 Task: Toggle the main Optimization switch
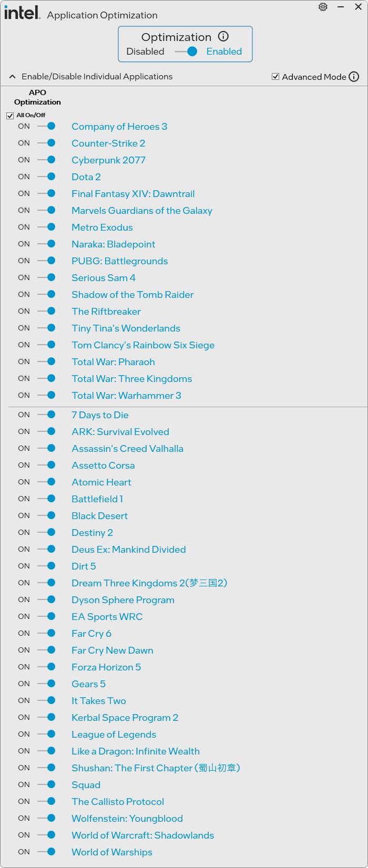click(x=187, y=51)
